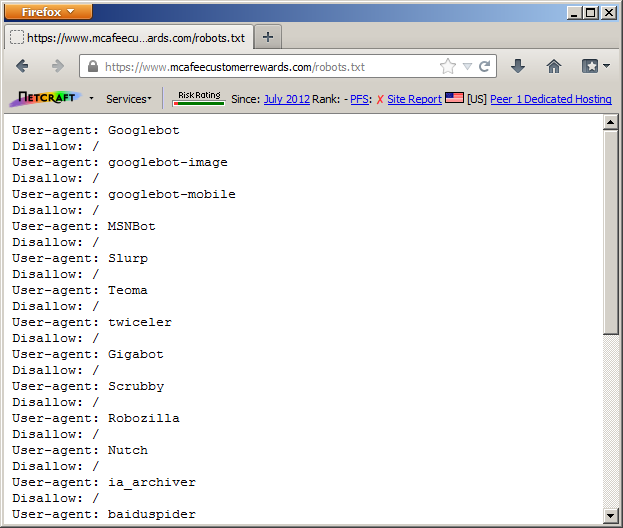Click the 'User-agent: Nutch' line
The height and width of the screenshot is (528, 623).
point(80,450)
